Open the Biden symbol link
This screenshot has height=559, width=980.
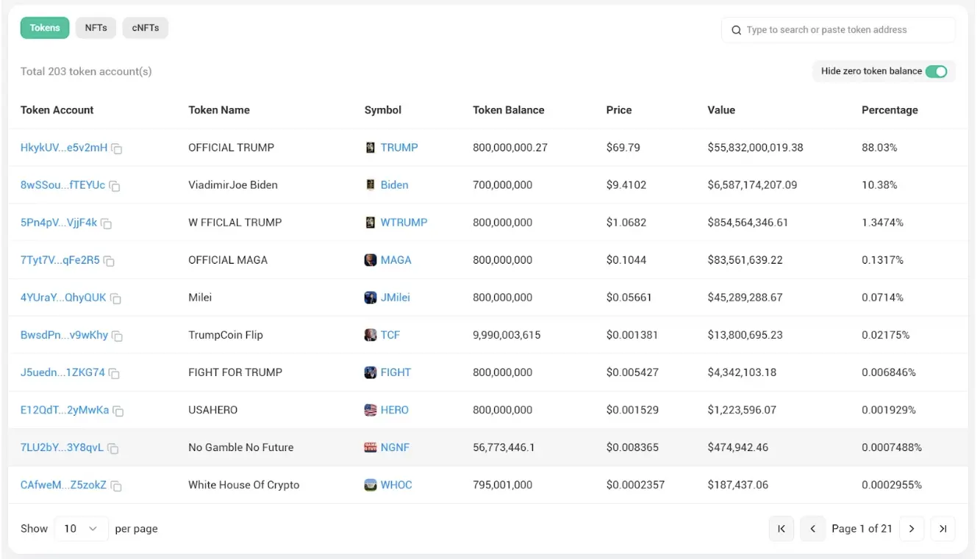tap(394, 185)
